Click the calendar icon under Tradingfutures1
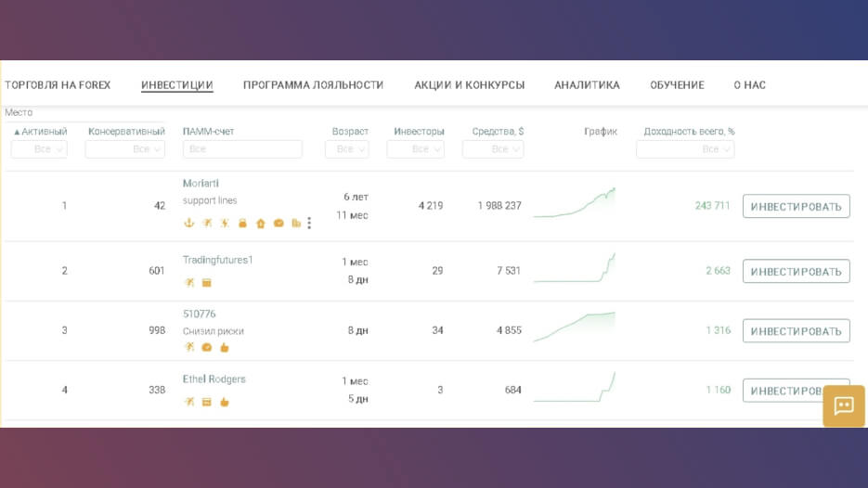This screenshot has height=488, width=868. 206,283
